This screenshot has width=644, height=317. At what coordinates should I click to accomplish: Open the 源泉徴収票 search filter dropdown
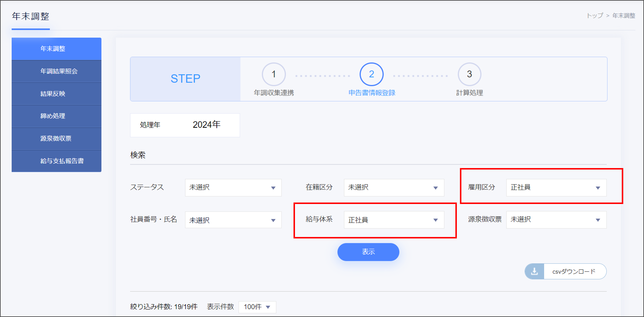(556, 220)
